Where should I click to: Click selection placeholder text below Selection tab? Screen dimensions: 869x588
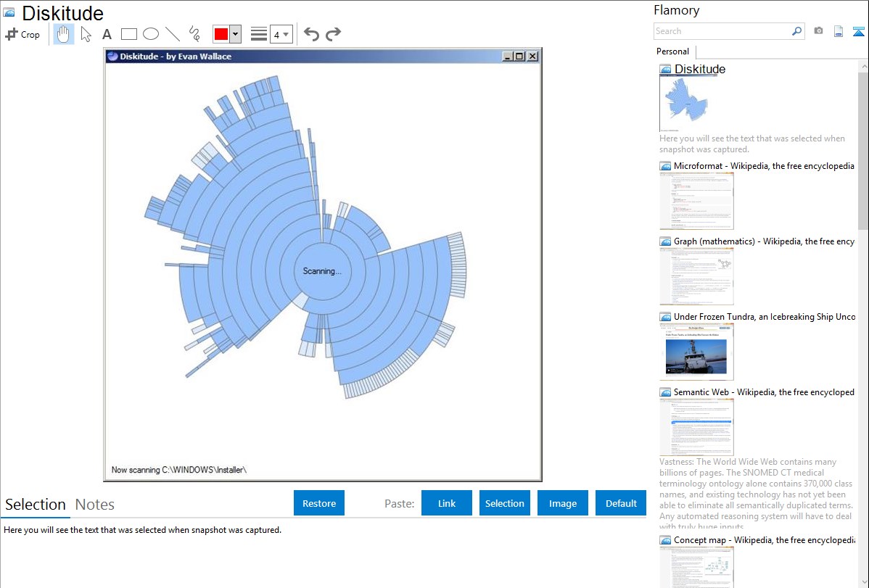pos(142,530)
